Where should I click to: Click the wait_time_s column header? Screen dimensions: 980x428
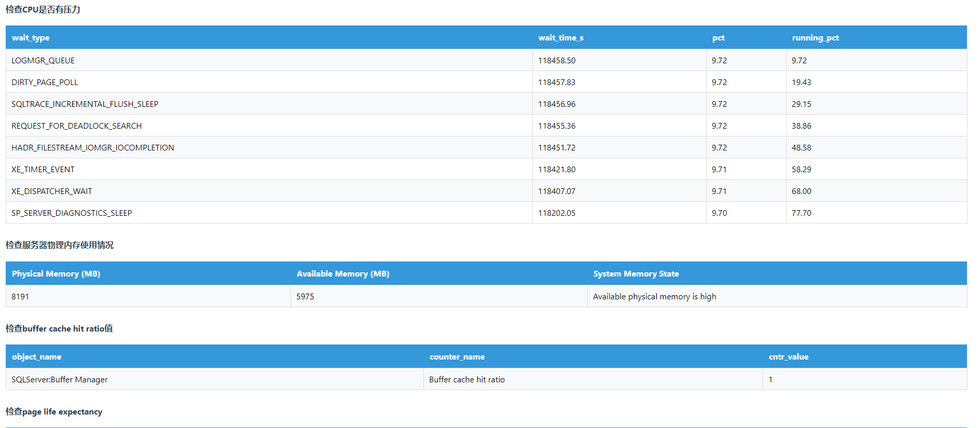(x=619, y=37)
